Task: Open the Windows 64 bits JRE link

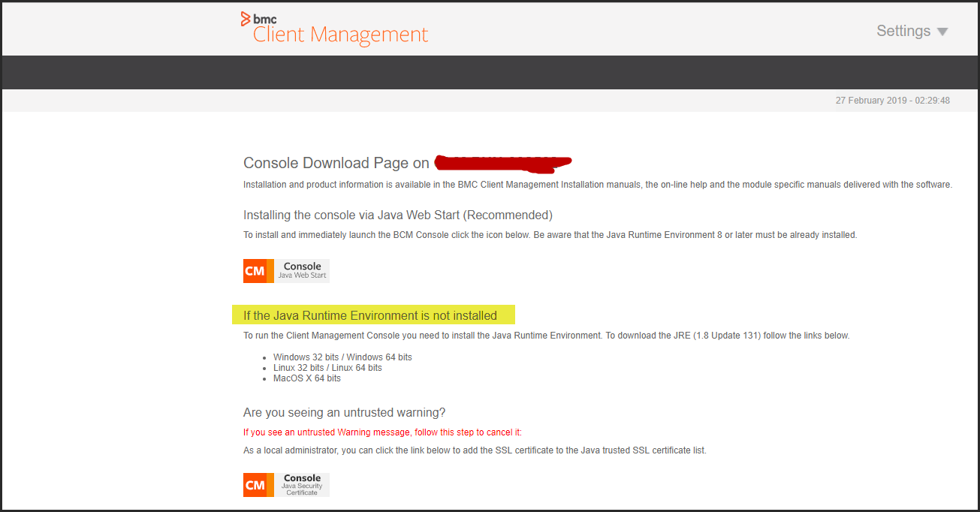Action: point(379,357)
